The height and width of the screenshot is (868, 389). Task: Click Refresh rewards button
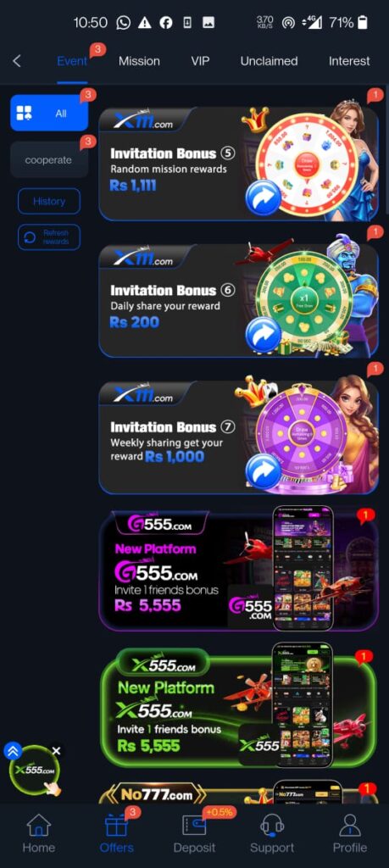[48, 237]
